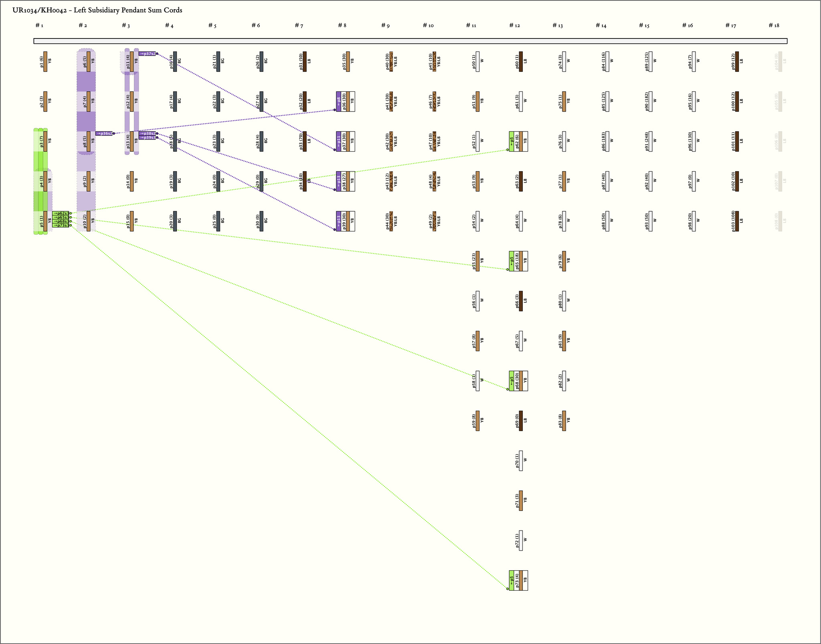Click the →p68s1 green link tag
Screen dimensions: 821x644
pos(61,221)
